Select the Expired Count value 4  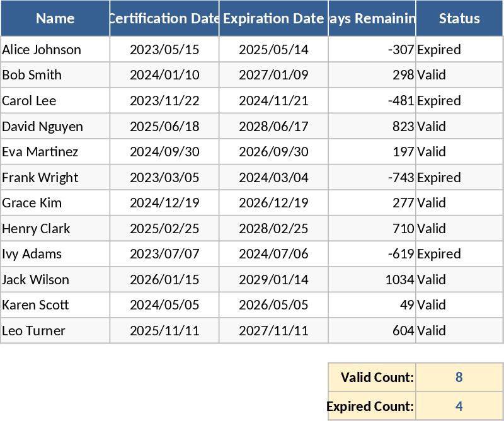[459, 406]
